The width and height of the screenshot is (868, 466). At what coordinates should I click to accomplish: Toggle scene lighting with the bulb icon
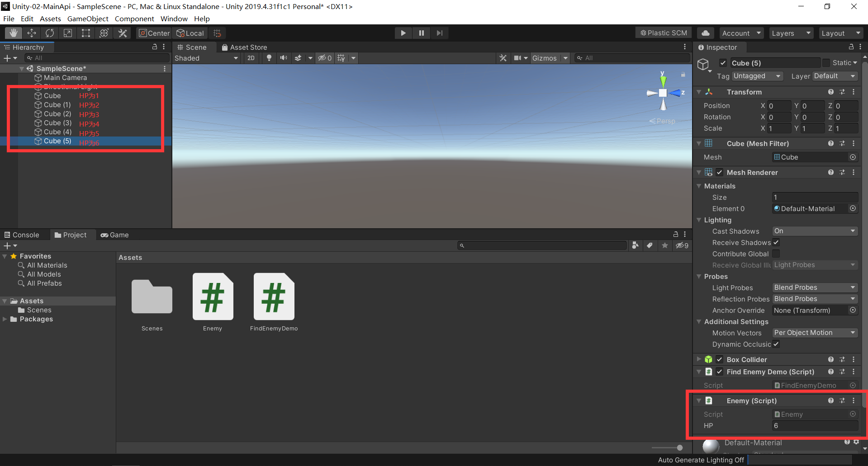(269, 58)
